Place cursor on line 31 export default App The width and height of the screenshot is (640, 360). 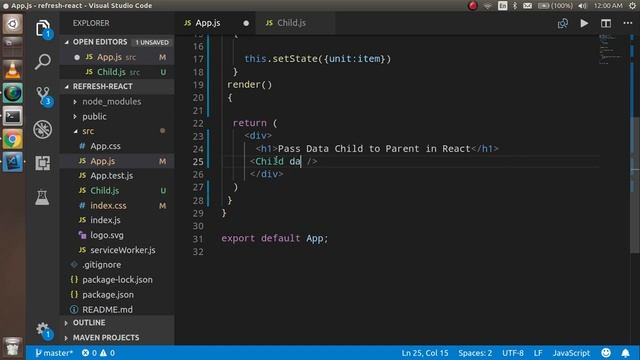(274, 238)
